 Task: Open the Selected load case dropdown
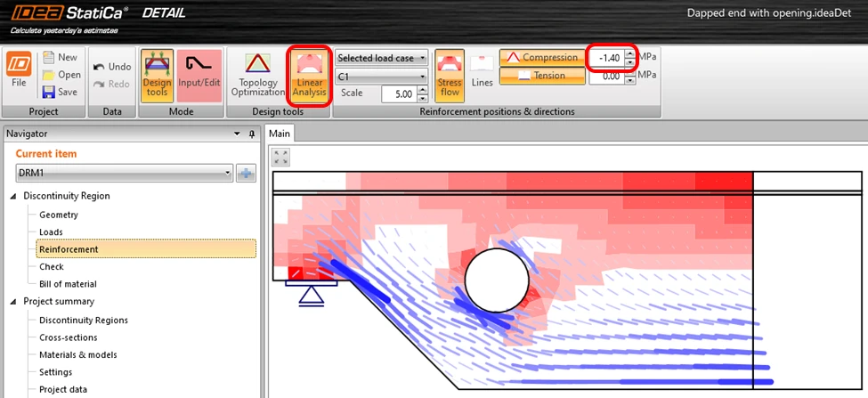(382, 58)
